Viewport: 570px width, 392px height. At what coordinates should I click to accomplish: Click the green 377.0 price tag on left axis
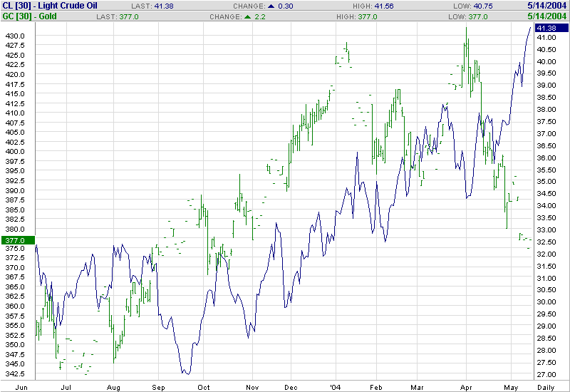click(16, 240)
